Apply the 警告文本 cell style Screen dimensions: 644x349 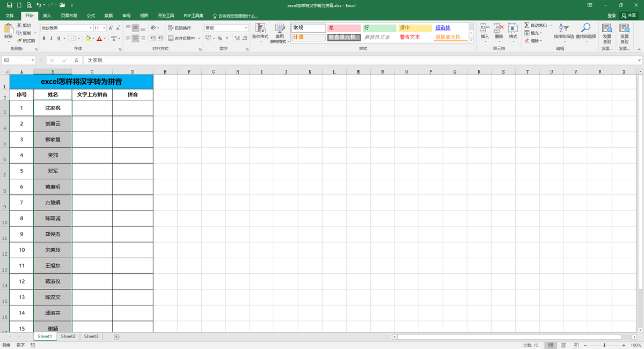pyautogui.click(x=415, y=37)
